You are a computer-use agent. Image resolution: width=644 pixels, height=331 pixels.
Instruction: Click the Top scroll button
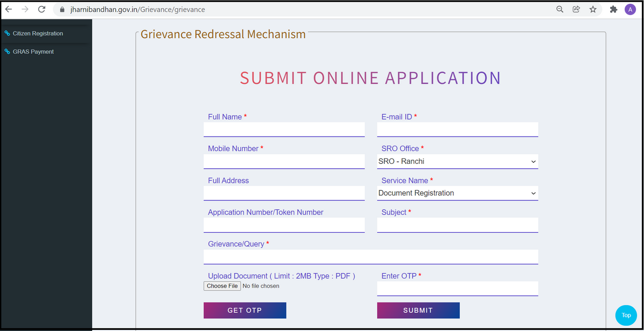tap(626, 315)
